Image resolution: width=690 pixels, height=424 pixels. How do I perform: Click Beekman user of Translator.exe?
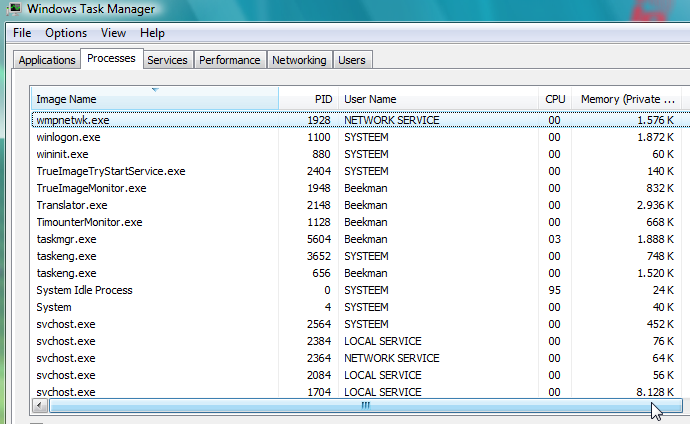[x=366, y=205]
